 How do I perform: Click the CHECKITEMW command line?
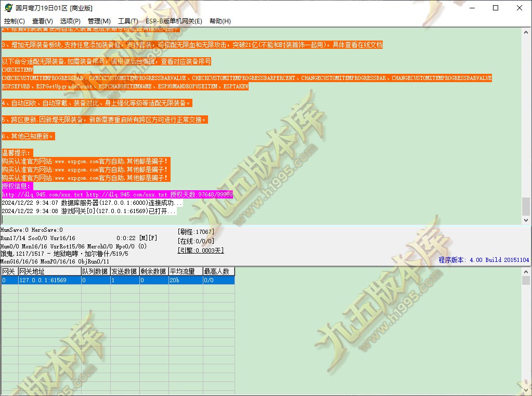tap(17, 70)
